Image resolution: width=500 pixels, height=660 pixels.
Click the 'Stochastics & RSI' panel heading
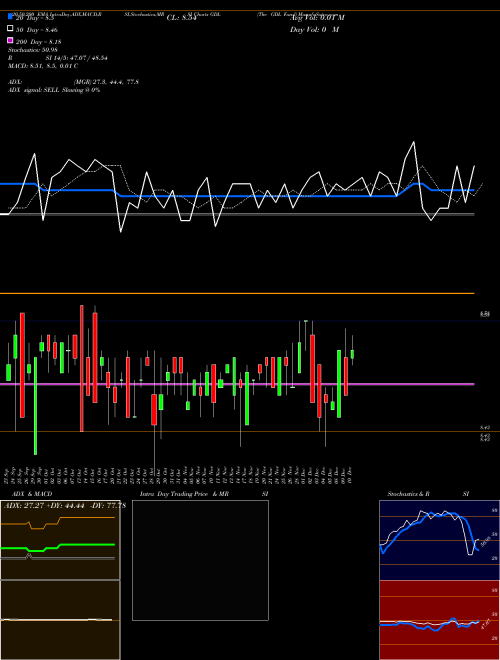(x=428, y=494)
